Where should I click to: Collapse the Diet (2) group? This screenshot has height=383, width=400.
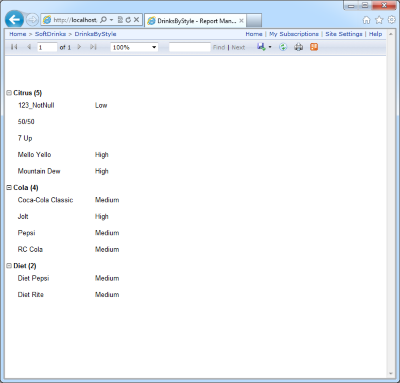[x=9, y=266]
